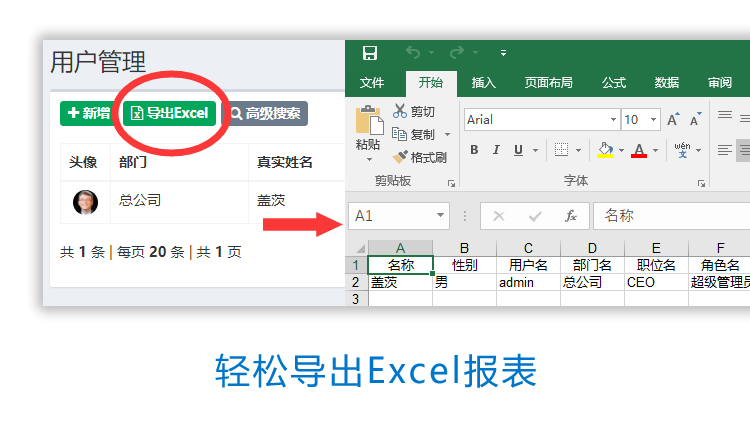Viewport: 750px width, 430px height.
Task: Click the formula bar showing 名称
Action: tap(672, 216)
